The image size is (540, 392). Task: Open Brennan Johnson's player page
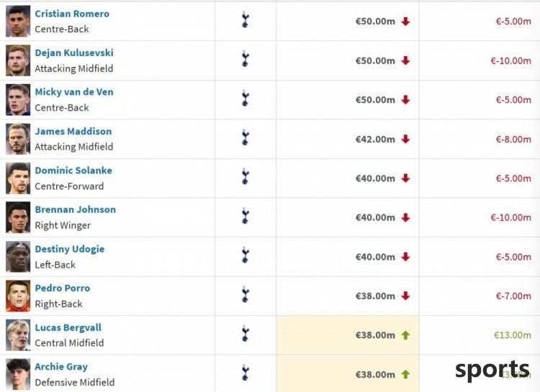pos(76,209)
